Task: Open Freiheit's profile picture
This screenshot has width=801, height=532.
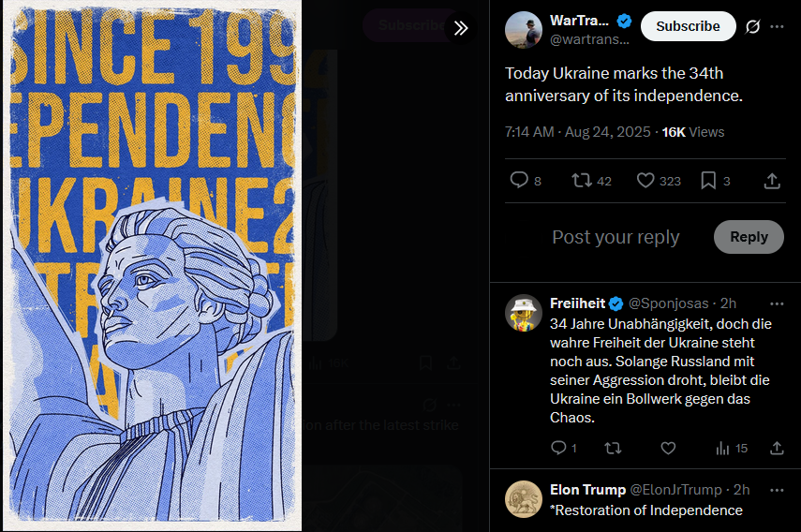Action: pos(524,313)
